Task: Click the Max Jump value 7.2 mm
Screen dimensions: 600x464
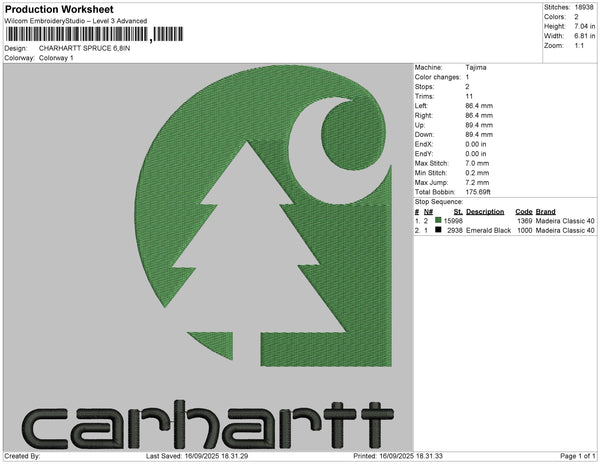Action: click(x=477, y=182)
